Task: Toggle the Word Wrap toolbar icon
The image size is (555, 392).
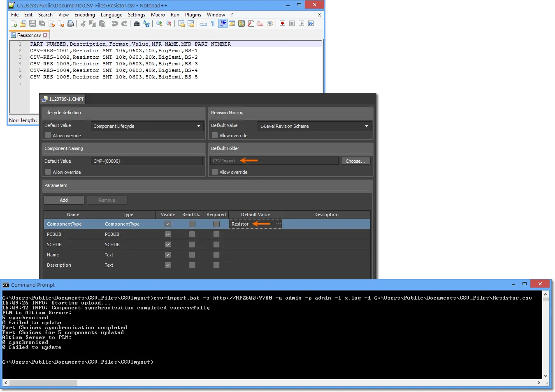Action: point(204,23)
